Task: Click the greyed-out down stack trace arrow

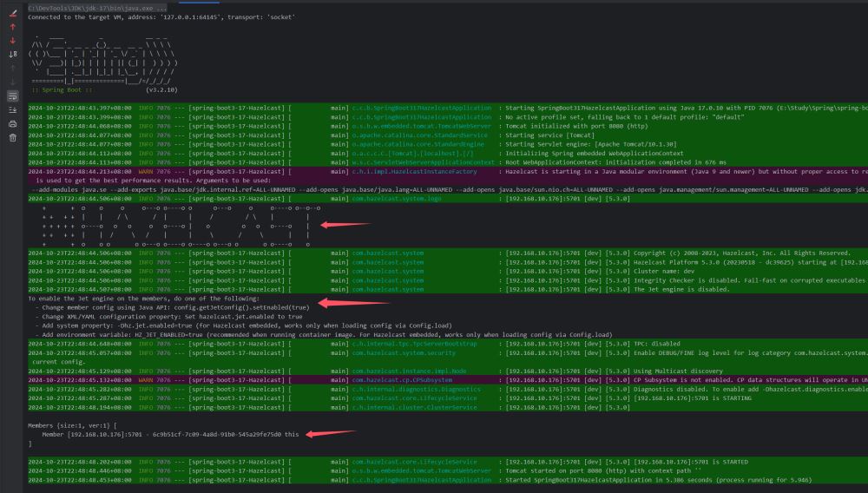Action: point(13,82)
